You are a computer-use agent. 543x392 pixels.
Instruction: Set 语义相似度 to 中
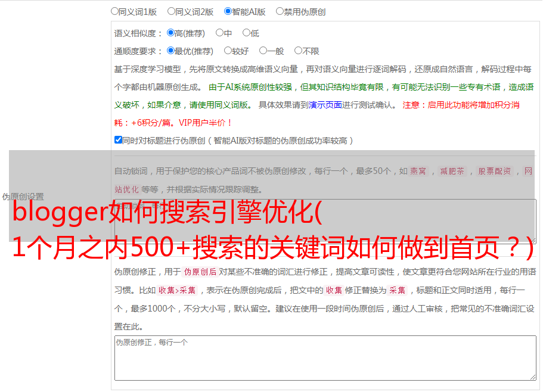(219, 33)
